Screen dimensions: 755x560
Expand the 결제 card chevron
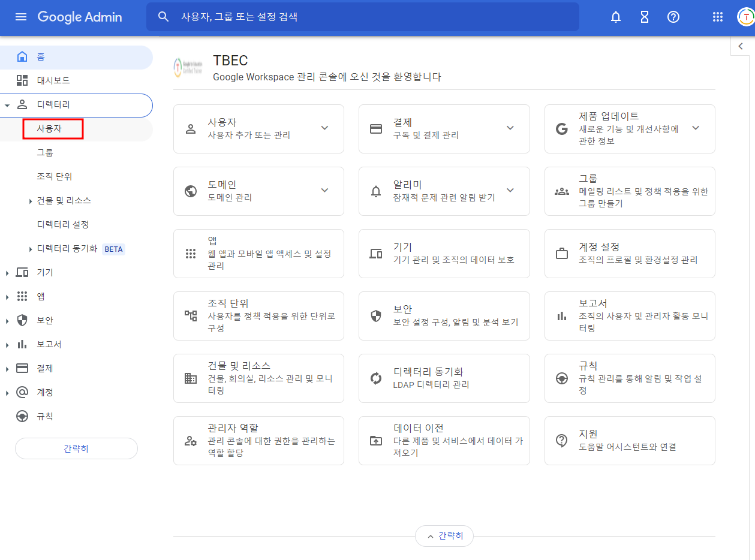[x=510, y=128]
